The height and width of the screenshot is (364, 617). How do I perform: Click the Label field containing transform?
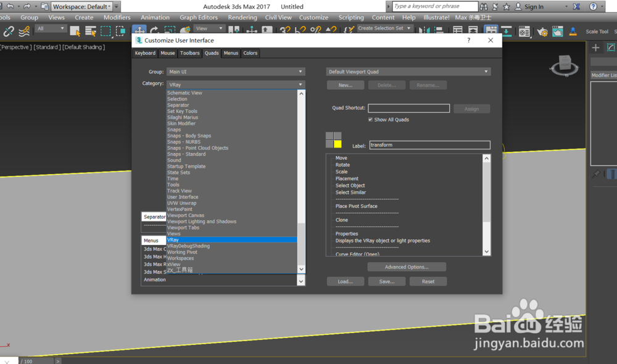[429, 145]
